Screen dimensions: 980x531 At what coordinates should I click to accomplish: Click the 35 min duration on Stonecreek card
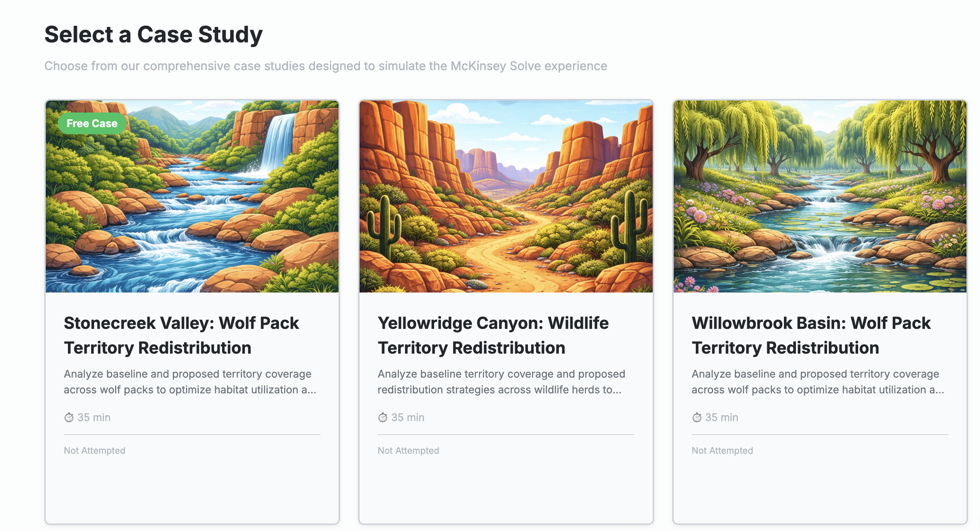(94, 418)
